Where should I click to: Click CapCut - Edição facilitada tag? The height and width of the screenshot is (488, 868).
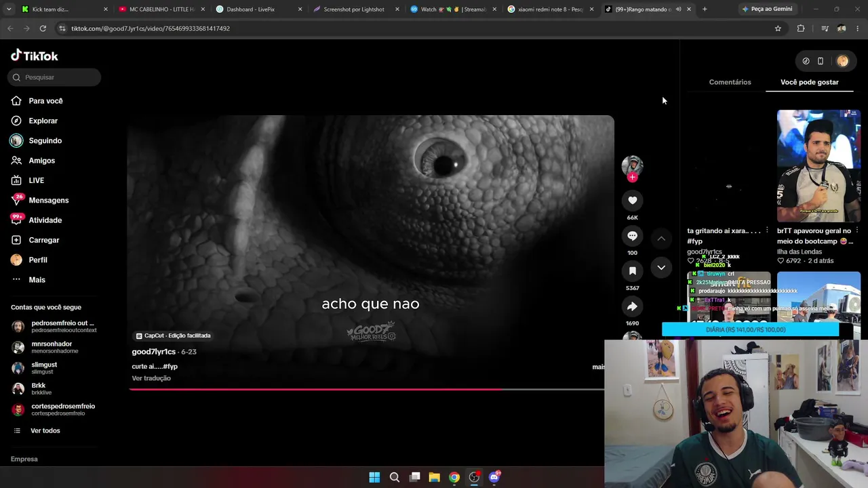[x=173, y=335]
